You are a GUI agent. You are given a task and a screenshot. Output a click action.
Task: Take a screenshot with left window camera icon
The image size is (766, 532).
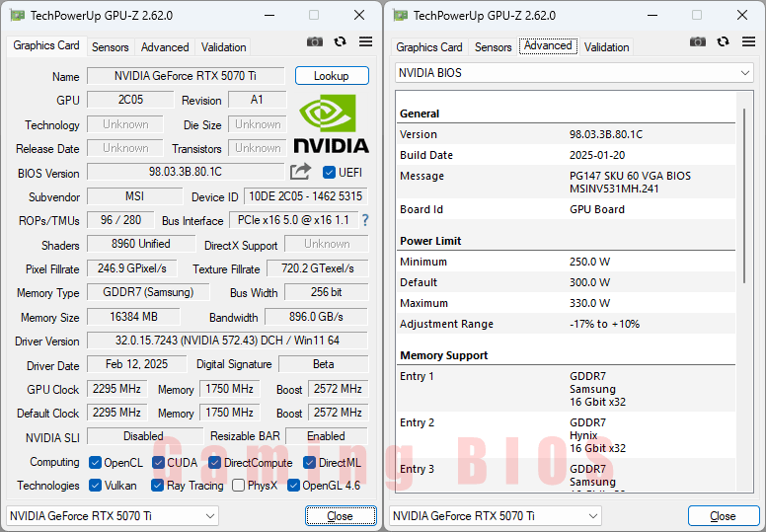pos(315,42)
